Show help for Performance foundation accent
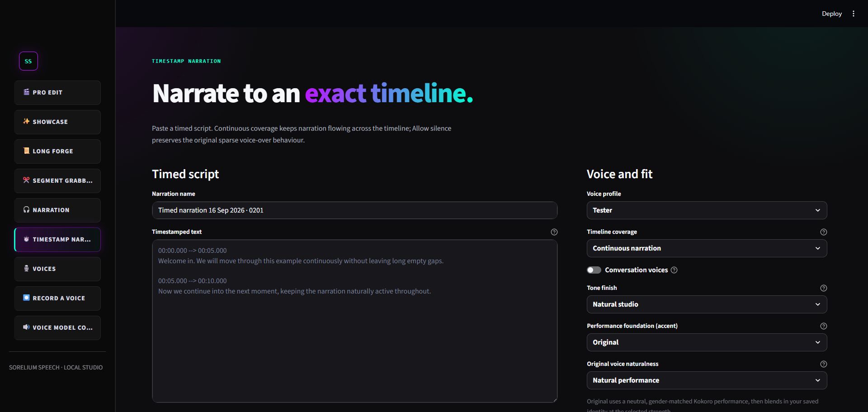 pos(823,326)
